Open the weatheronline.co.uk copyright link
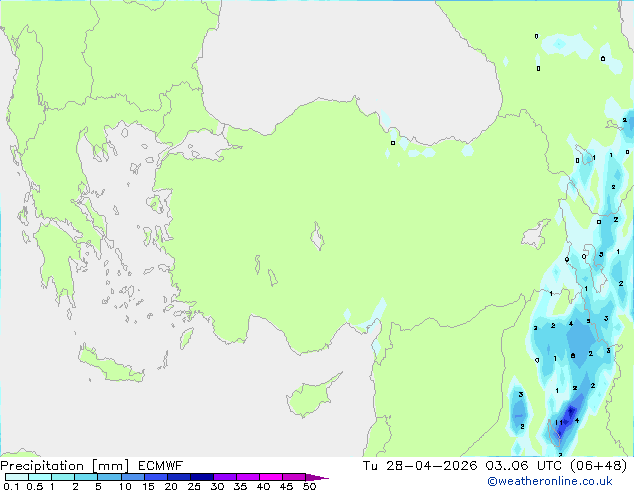Image resolution: width=634 pixels, height=490 pixels. [550, 481]
